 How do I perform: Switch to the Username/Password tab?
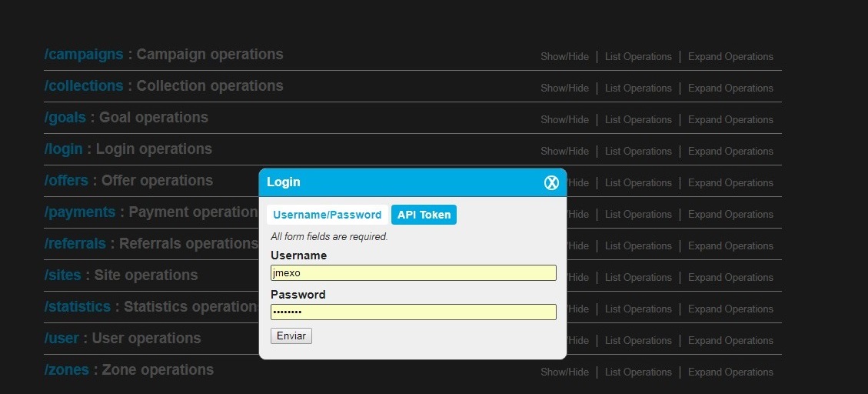[x=327, y=215]
